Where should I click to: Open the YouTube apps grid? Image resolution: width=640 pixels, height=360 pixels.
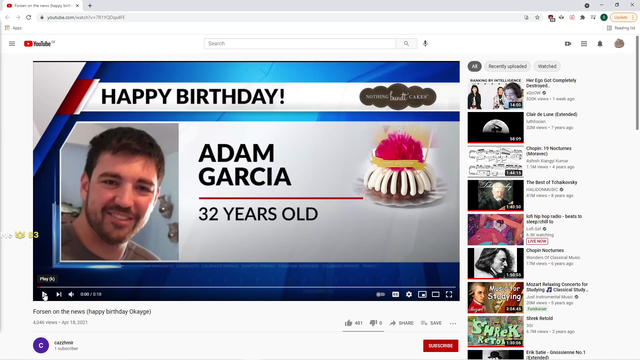(x=584, y=44)
